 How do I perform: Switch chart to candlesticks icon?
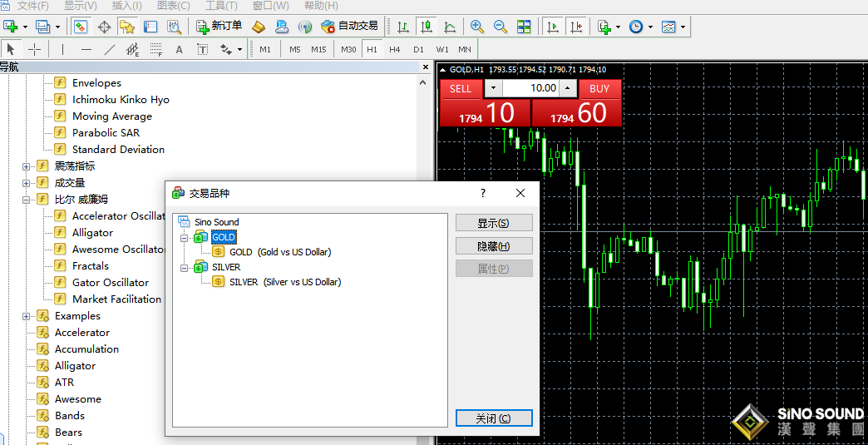click(x=427, y=26)
